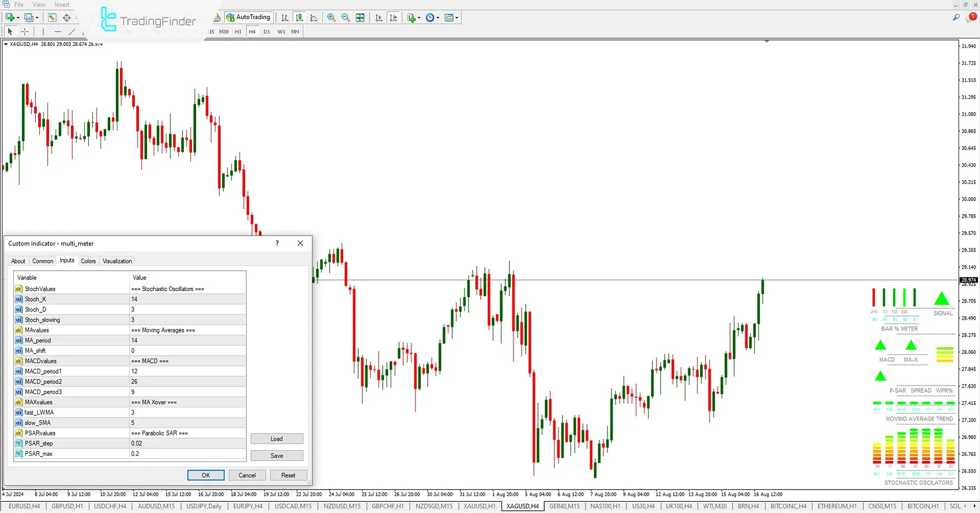Toggle AutoTrading on
The image size is (980, 513).
[248, 17]
